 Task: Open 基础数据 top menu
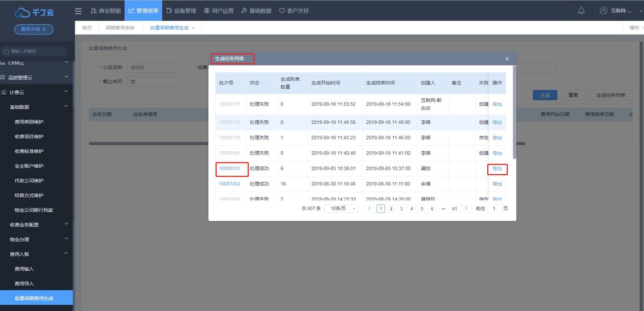[x=256, y=11]
